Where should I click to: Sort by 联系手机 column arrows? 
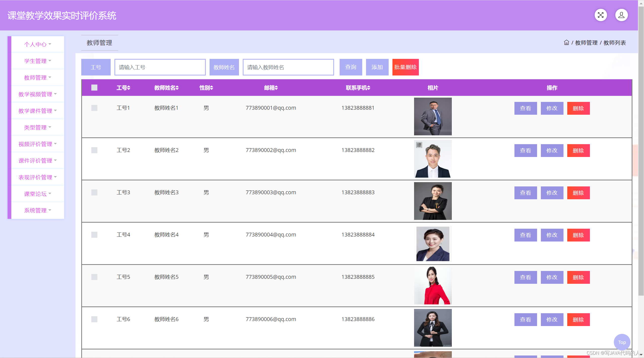(369, 88)
